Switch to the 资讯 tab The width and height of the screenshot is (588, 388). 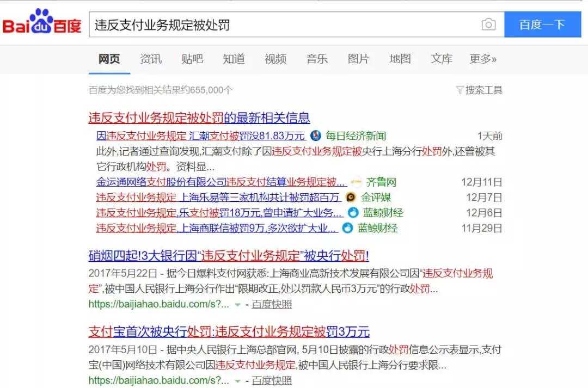150,59
